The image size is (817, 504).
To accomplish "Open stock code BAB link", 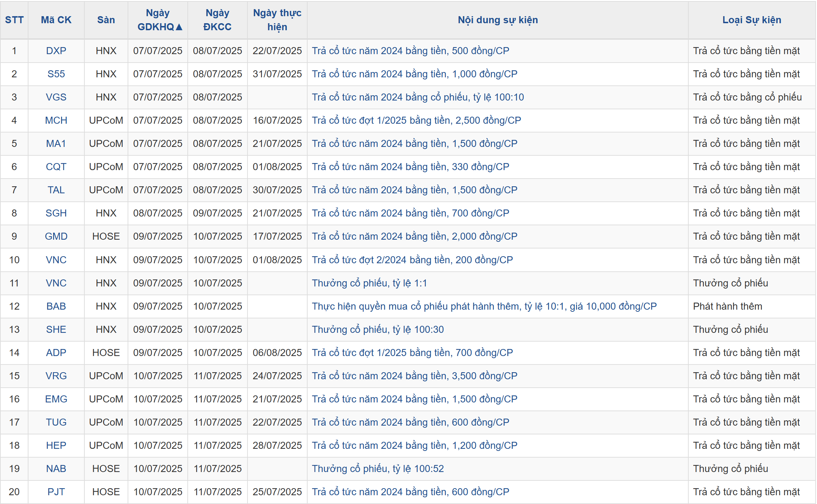I will 56,306.
